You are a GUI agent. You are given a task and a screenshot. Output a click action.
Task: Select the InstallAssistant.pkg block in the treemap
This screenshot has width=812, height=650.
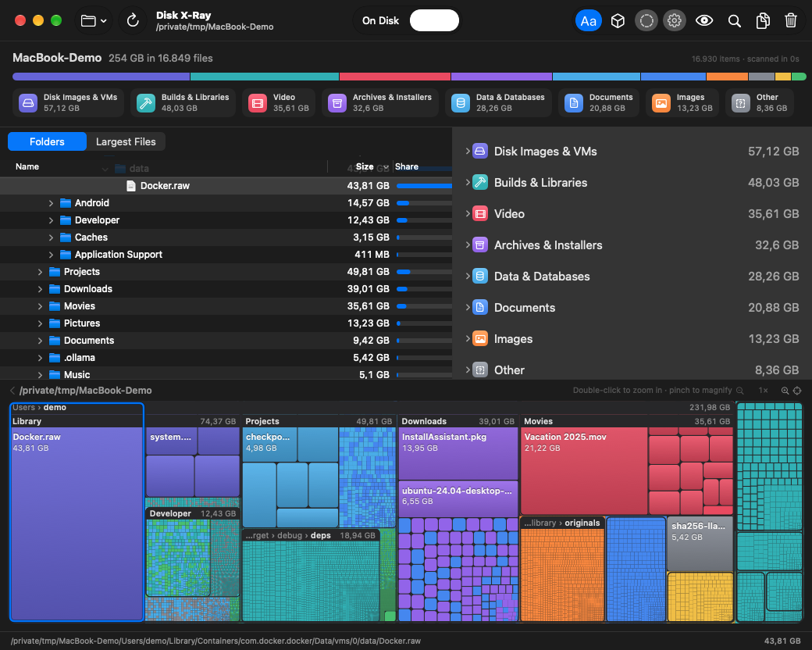click(x=458, y=453)
